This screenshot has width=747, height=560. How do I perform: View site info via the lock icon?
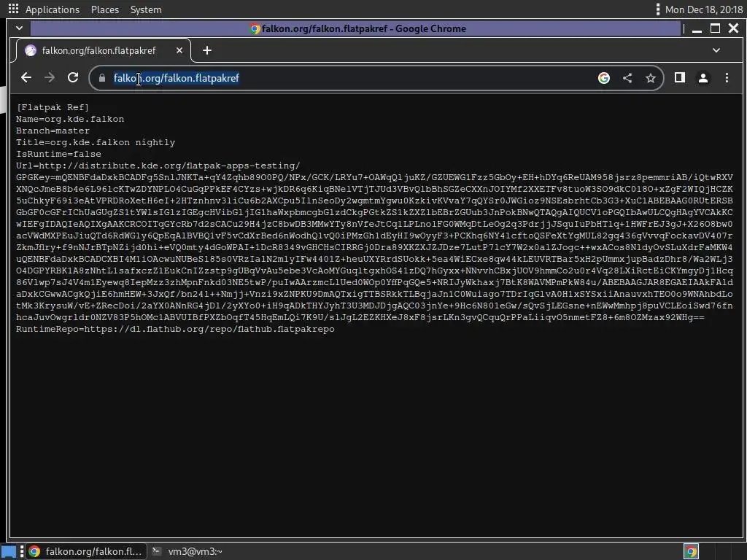tap(102, 78)
